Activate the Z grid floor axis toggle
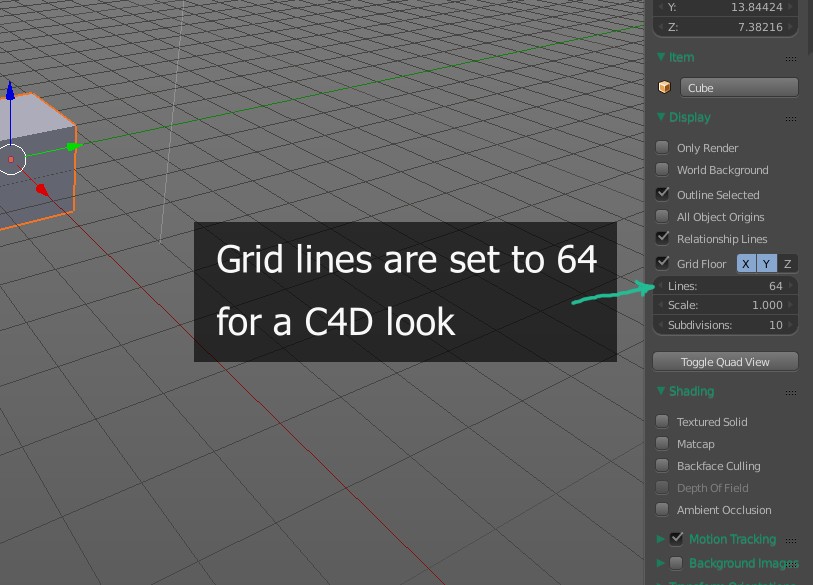The height and width of the screenshot is (585, 813). click(787, 262)
